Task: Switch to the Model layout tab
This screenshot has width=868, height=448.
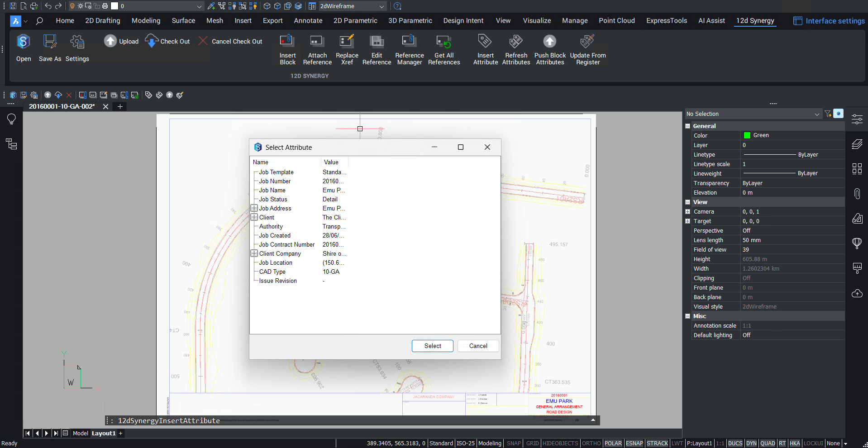Action: [81, 434]
